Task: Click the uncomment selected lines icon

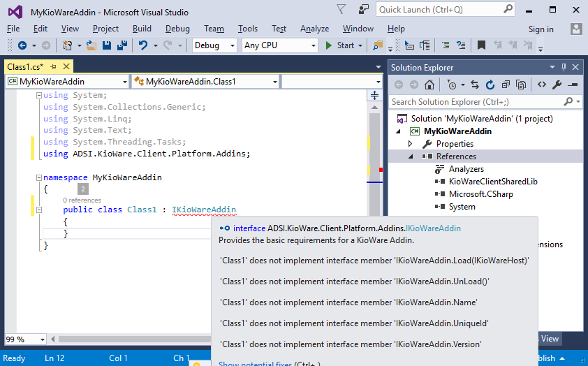Action: [461, 45]
